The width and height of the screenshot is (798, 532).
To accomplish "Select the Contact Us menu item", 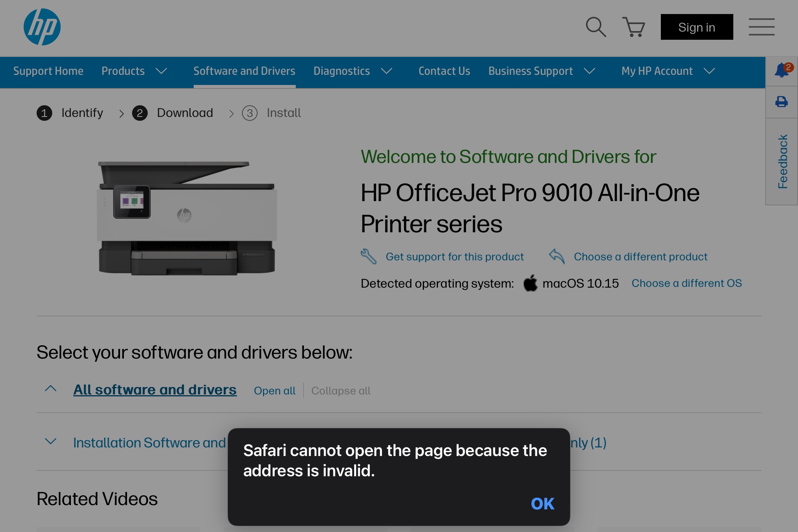I will coord(444,71).
